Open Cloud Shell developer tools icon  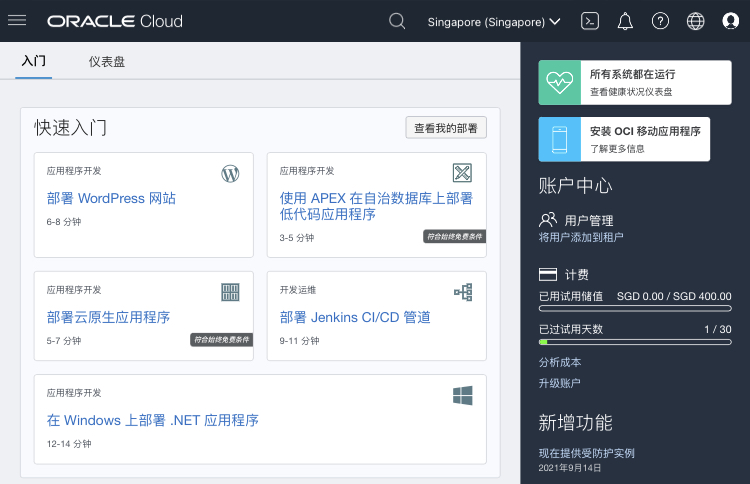point(590,21)
